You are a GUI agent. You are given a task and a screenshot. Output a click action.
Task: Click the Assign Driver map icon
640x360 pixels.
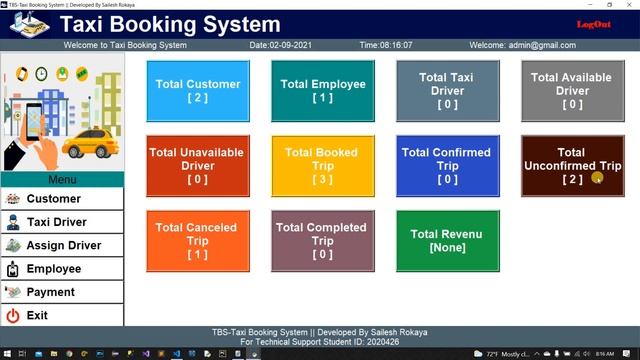click(x=13, y=245)
